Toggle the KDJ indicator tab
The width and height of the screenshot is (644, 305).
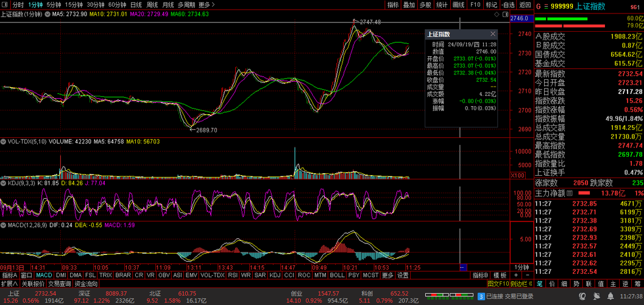point(275,275)
